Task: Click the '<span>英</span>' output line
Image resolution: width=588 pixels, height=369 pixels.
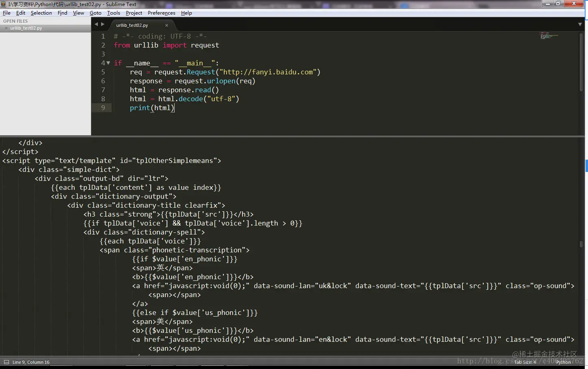Action: coord(162,268)
